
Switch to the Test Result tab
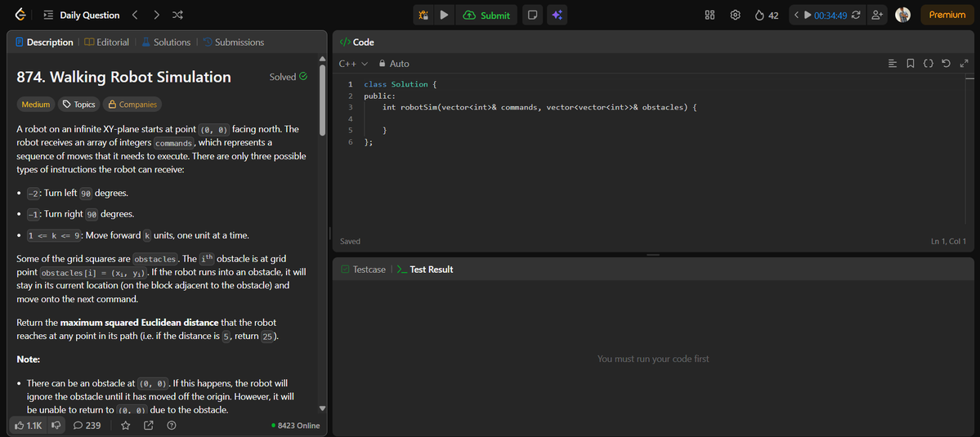tap(425, 269)
